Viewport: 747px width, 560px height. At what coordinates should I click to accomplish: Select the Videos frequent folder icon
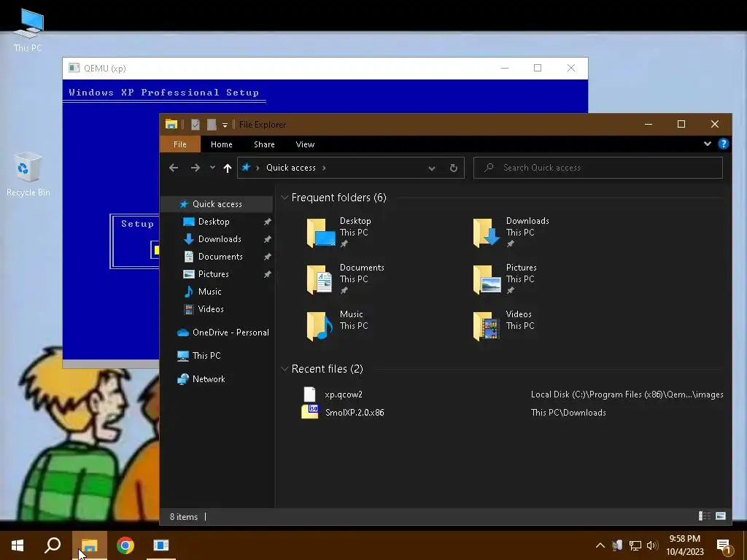(x=487, y=326)
